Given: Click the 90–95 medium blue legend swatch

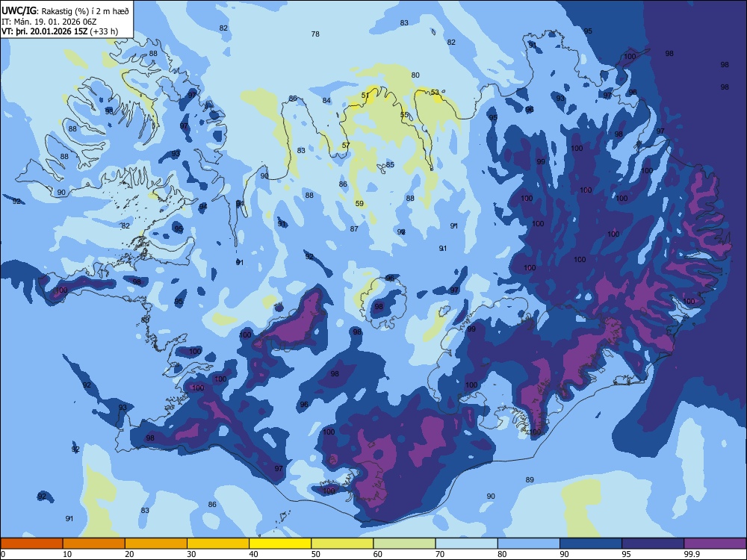Looking at the screenshot, I should pyautogui.click(x=591, y=544).
